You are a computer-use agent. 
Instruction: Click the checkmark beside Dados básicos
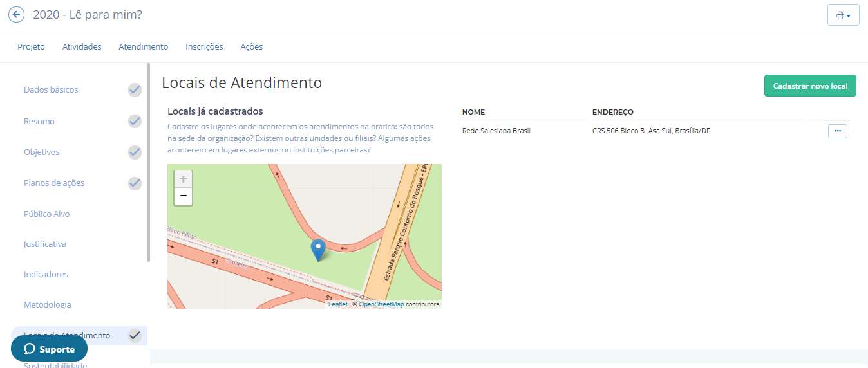(x=135, y=90)
